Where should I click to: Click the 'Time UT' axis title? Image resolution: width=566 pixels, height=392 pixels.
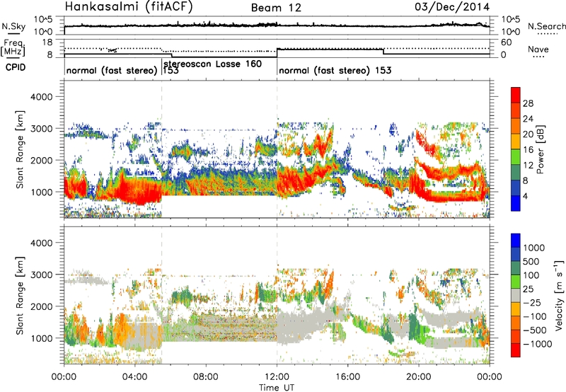[x=277, y=388]
